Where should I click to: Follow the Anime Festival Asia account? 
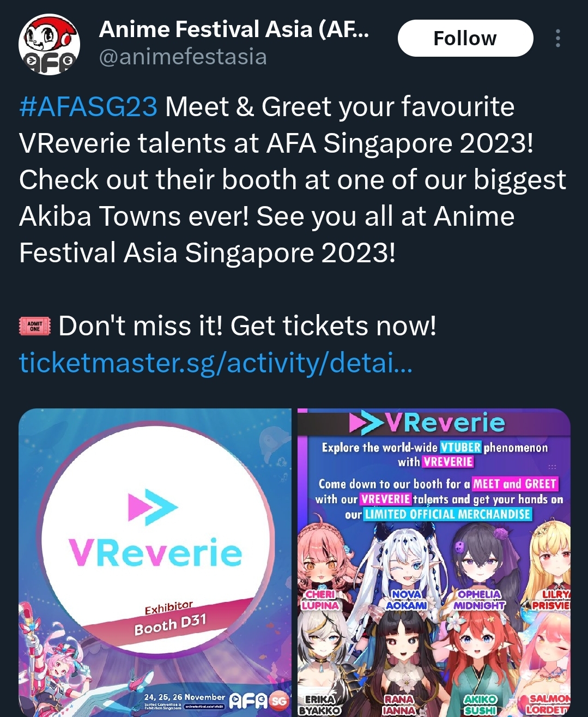pos(465,38)
